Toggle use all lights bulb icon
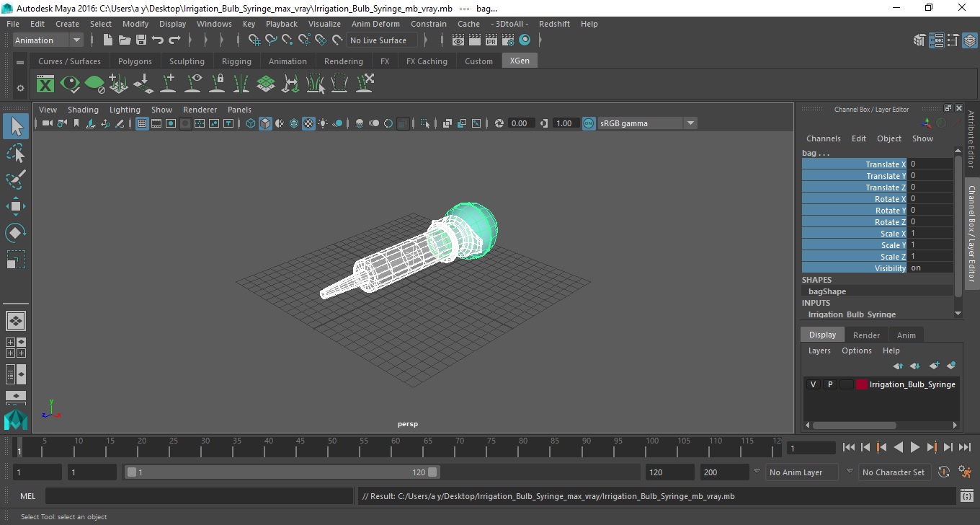The height and width of the screenshot is (525, 980). click(x=323, y=123)
